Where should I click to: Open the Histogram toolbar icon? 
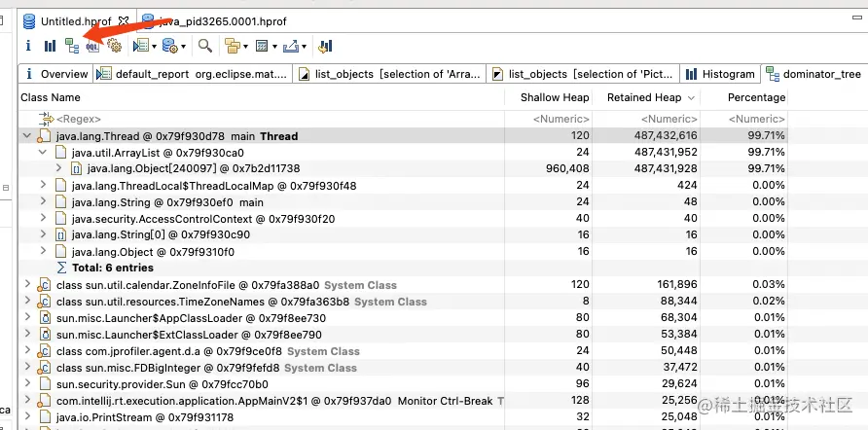[51, 46]
